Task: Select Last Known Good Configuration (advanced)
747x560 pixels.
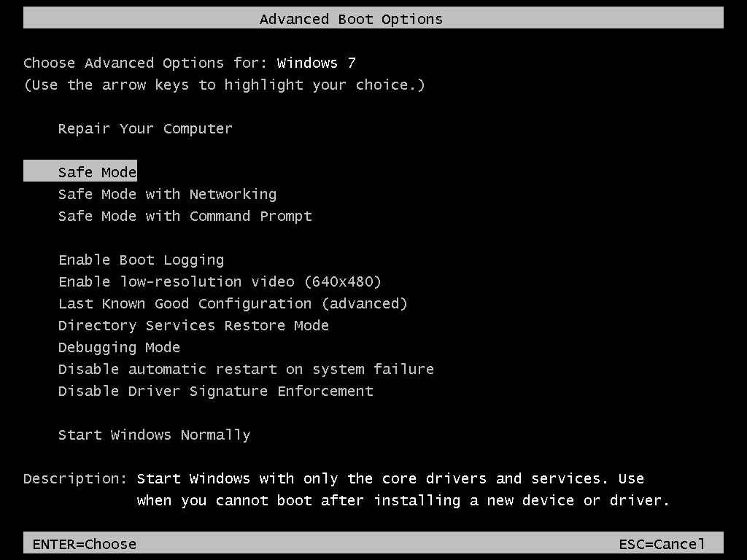Action: pos(233,304)
